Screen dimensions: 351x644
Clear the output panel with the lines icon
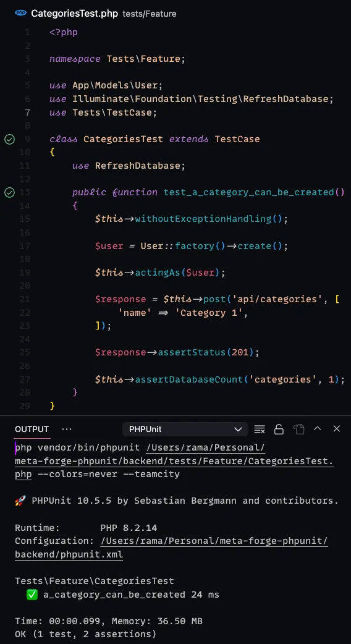pyautogui.click(x=260, y=429)
